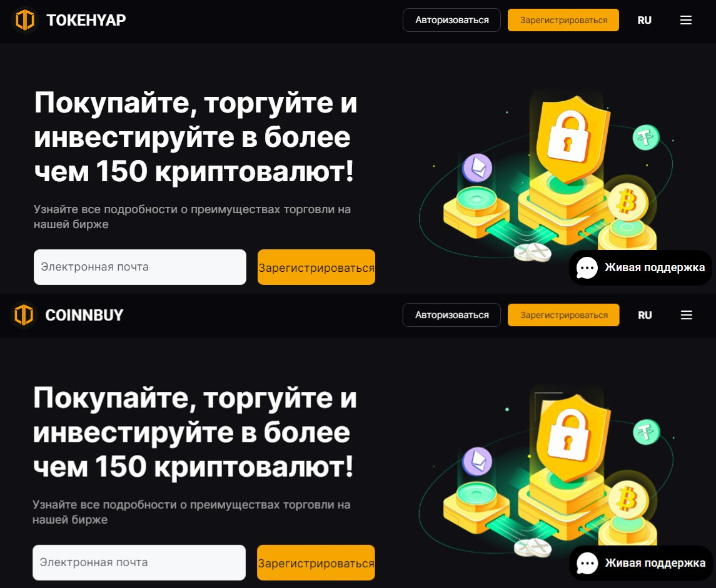This screenshot has width=716, height=588.
Task: Click the Bitcoin coin in the TOKEHYAP illustration
Action: click(x=628, y=202)
